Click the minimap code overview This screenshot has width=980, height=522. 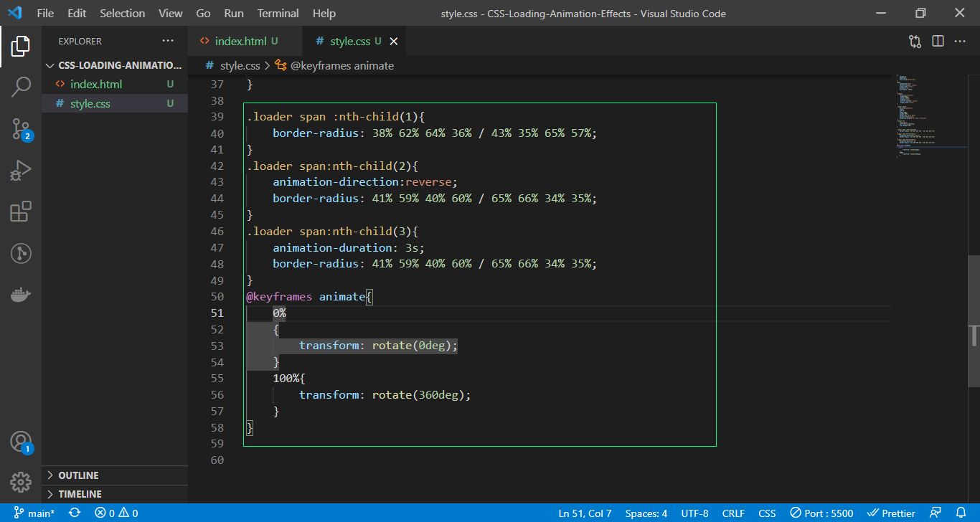[x=930, y=115]
